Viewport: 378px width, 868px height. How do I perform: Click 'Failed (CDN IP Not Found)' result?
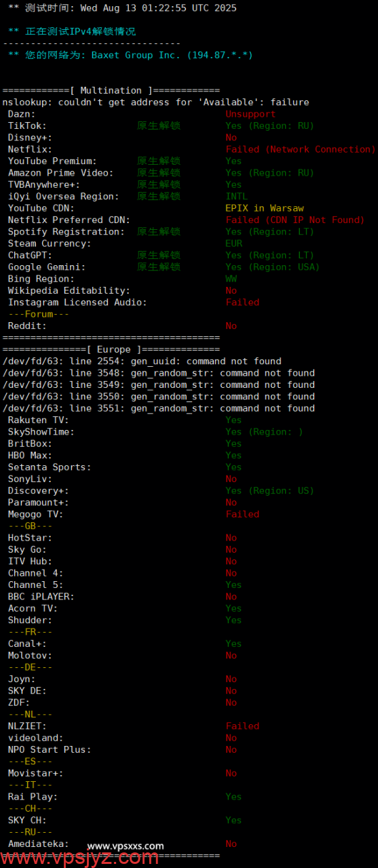click(x=295, y=220)
